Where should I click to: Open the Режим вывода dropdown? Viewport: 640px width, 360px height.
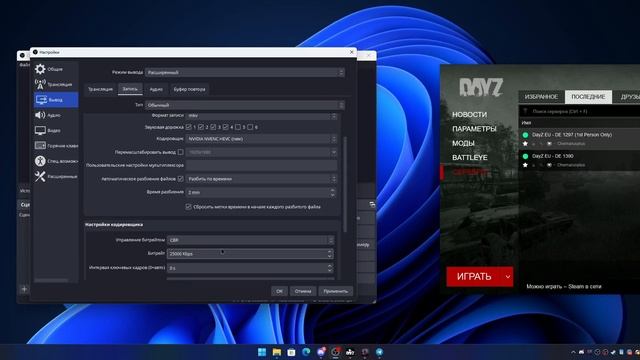click(x=245, y=72)
